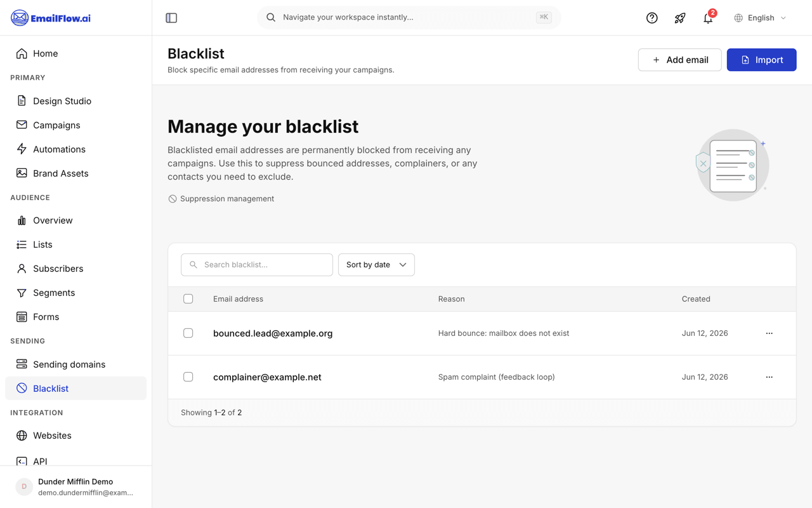Click the Home house icon
Viewport: 812px width, 508px height.
coord(22,53)
